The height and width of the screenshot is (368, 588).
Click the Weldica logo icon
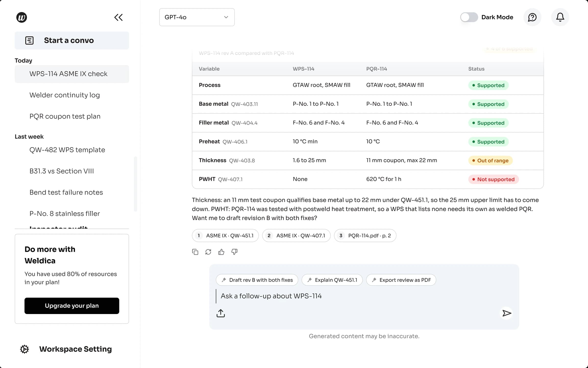tap(22, 17)
